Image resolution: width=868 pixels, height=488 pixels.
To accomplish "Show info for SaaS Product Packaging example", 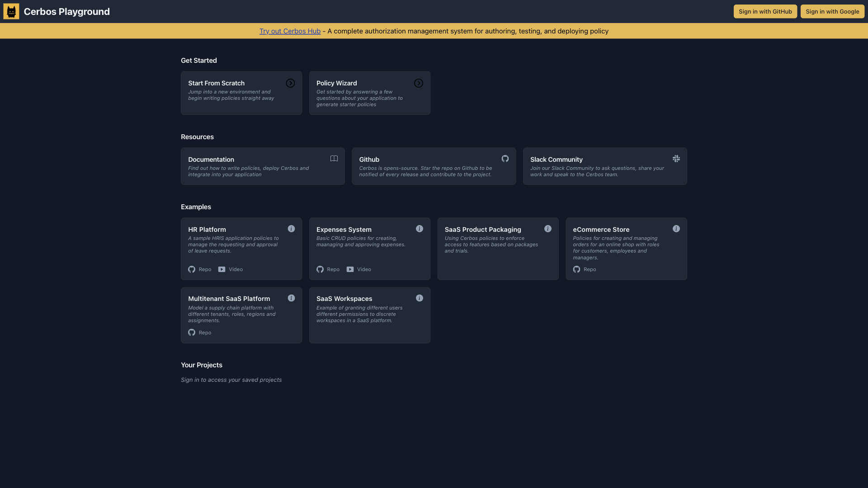I will (x=548, y=229).
